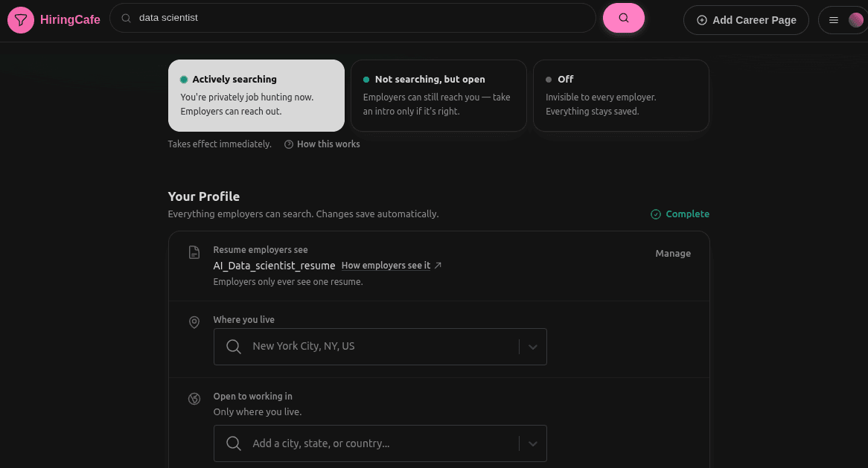Open the user avatar in header
This screenshot has width=868, height=468.
pos(856,20)
